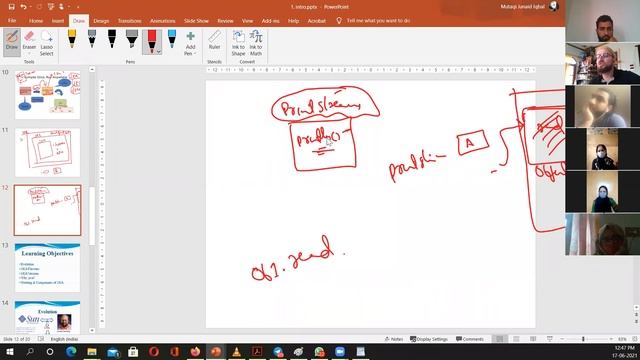Switch to the Home tab
The image size is (640, 360).
pos(36,20)
